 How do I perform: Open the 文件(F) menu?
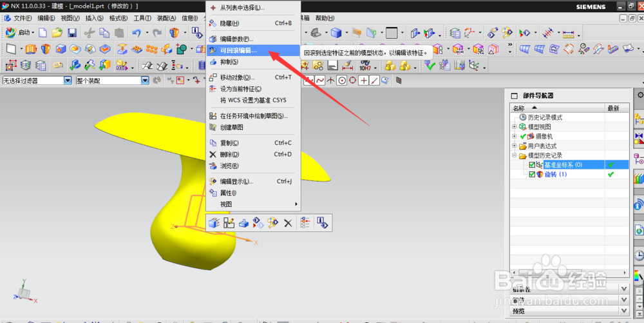point(22,18)
